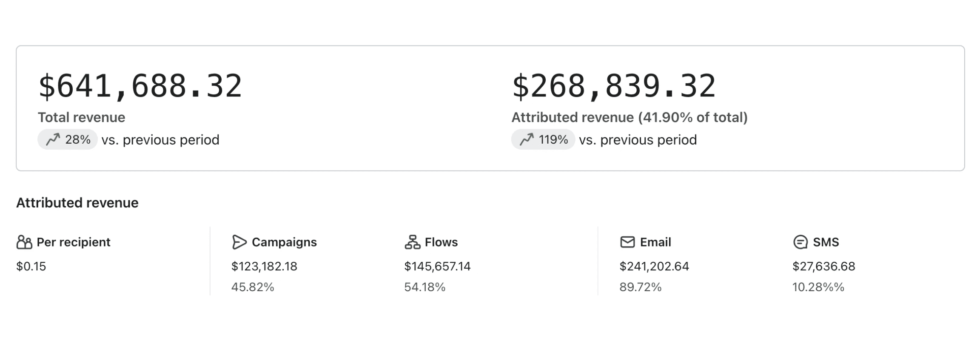980x346 pixels.
Task: Click the 45.82% campaigns percentage
Action: [253, 287]
